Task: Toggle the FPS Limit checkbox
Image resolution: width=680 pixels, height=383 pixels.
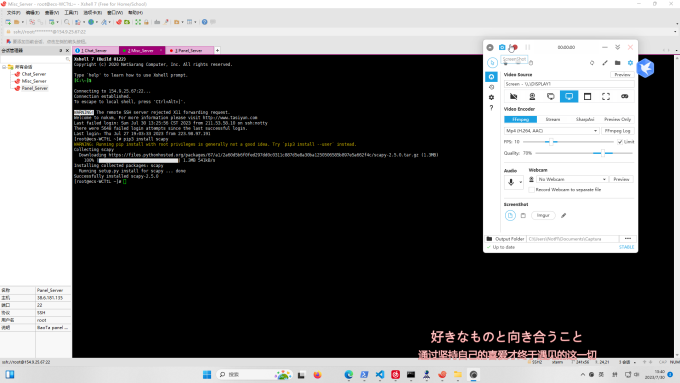Action: click(x=620, y=142)
